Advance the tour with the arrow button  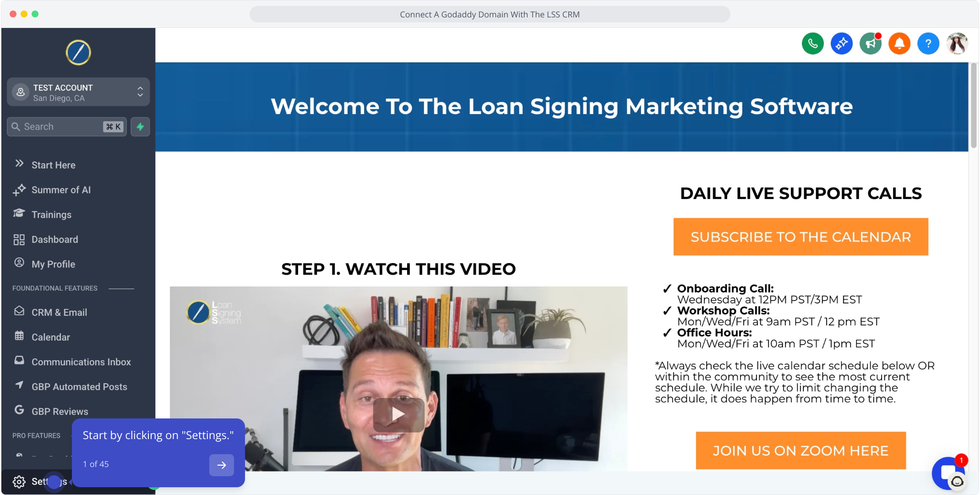(222, 465)
